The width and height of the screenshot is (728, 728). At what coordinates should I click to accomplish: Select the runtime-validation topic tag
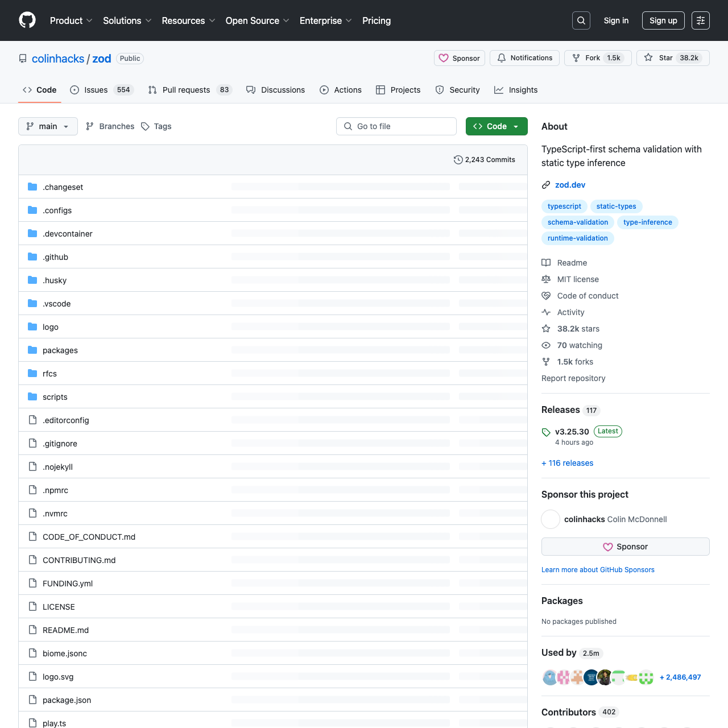pos(578,238)
